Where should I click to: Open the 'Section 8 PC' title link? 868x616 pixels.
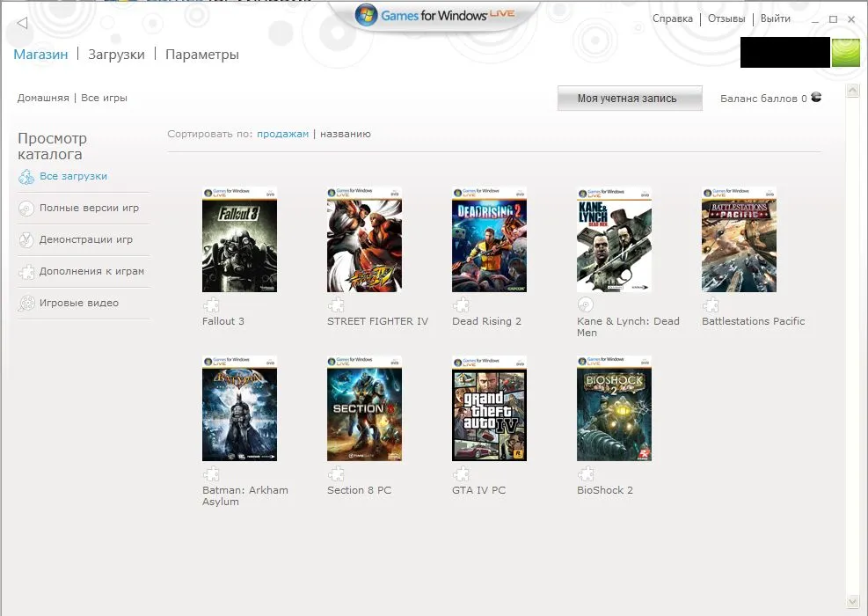point(360,490)
